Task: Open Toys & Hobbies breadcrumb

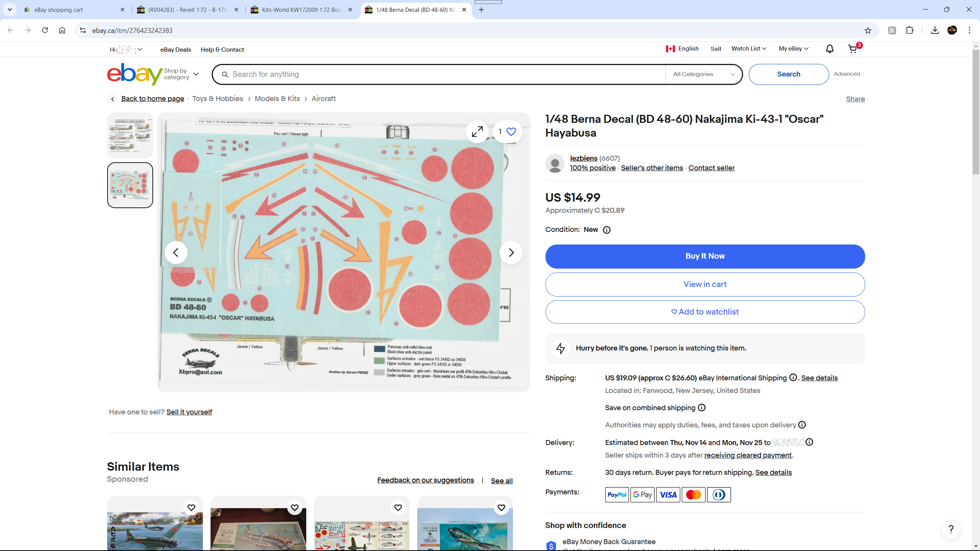Action: point(217,98)
